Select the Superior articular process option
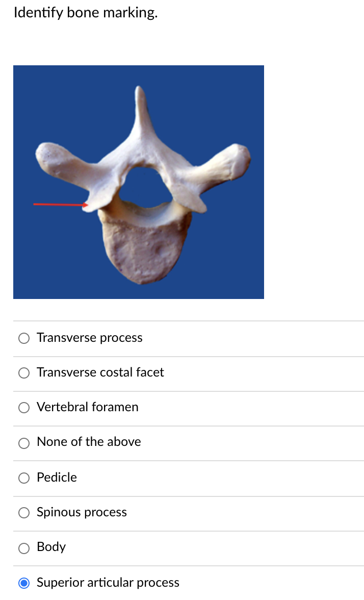Image resolution: width=364 pixels, height=600 pixels. (x=23, y=582)
